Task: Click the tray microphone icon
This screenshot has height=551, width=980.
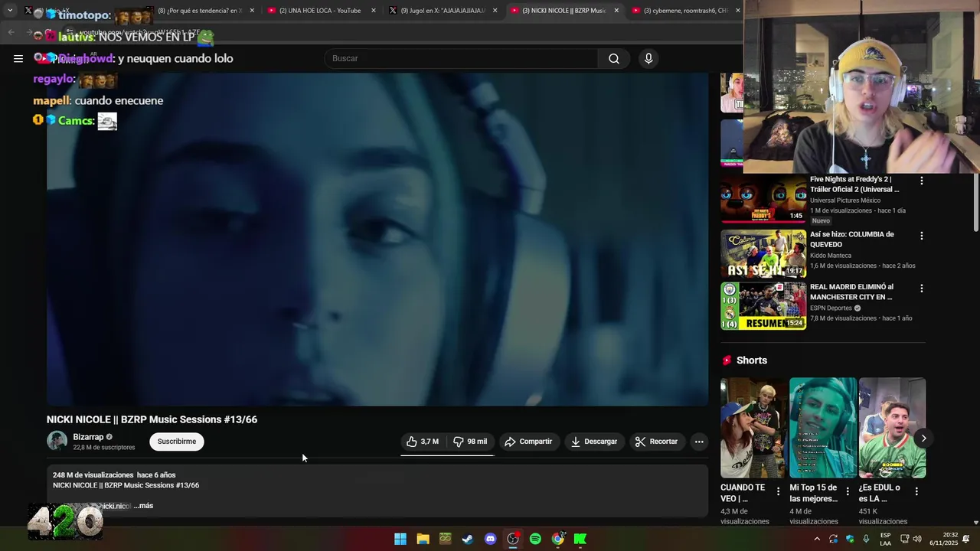Action: point(866,540)
